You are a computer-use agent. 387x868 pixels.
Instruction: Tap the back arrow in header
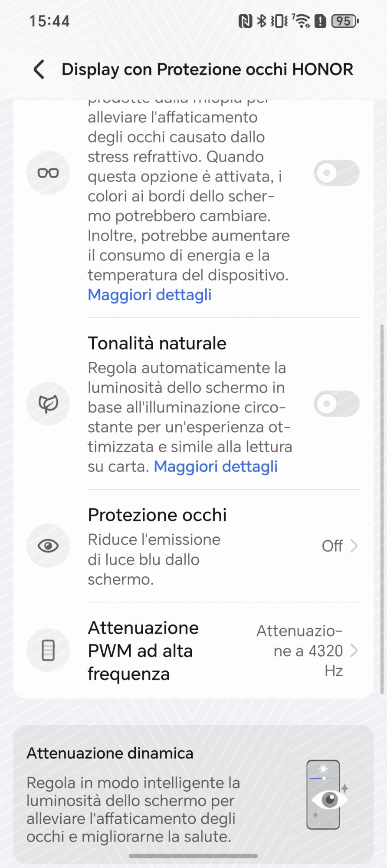pyautogui.click(x=39, y=69)
